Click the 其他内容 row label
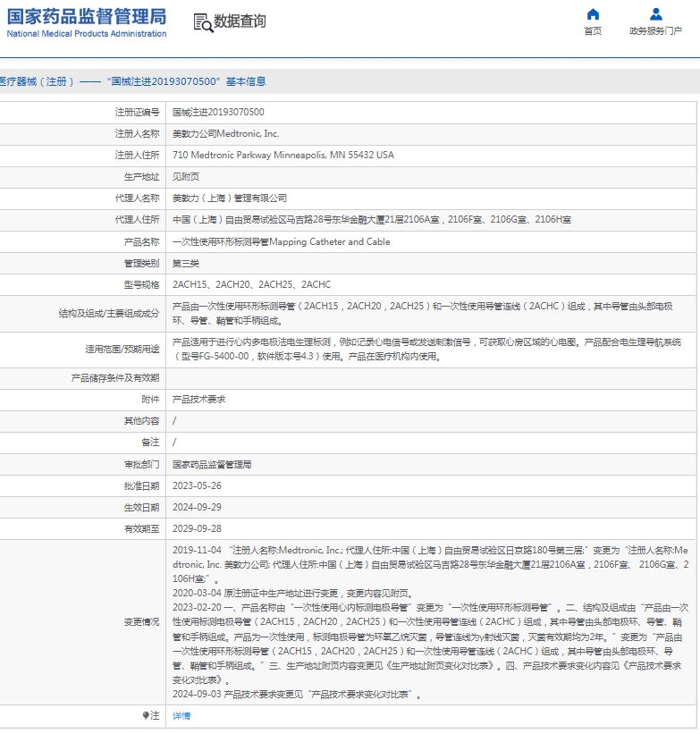The image size is (700, 734). coord(141,421)
